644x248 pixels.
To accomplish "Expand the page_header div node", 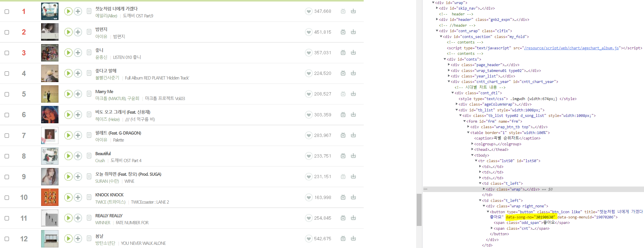I will [449, 65].
